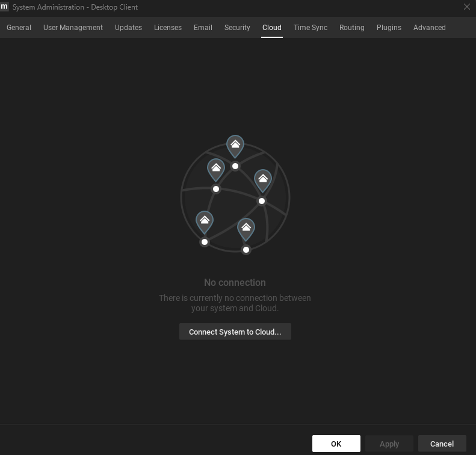Image resolution: width=476 pixels, height=455 pixels.
Task: Switch to the User Management tab
Action: click(73, 28)
